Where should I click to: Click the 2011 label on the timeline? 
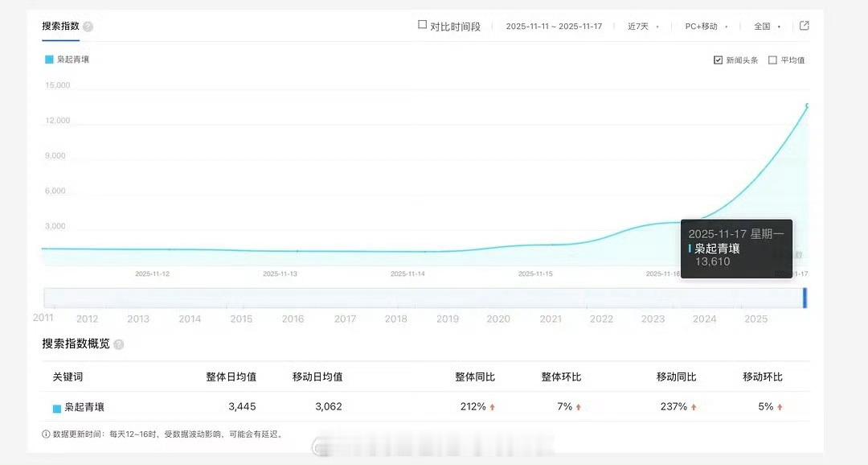[43, 318]
